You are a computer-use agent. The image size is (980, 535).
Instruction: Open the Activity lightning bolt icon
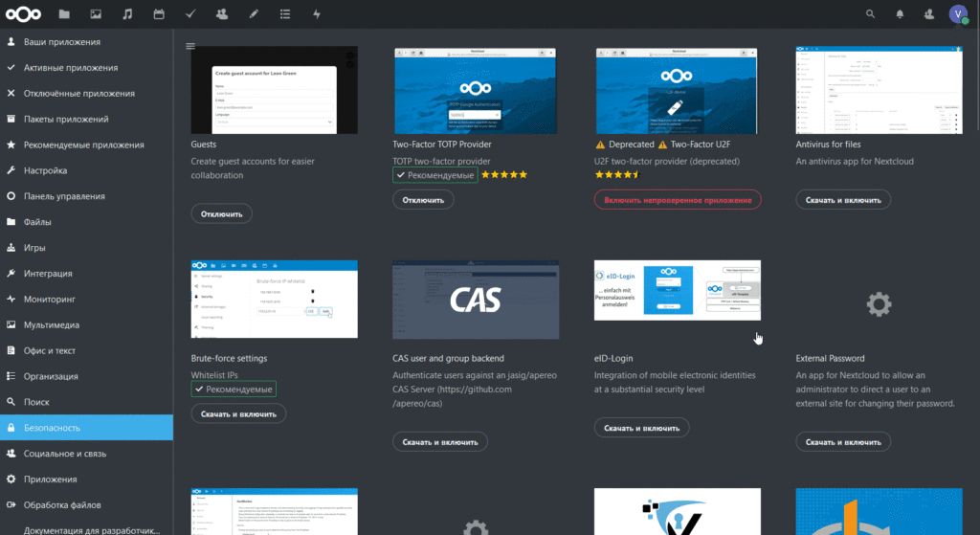click(x=317, y=13)
